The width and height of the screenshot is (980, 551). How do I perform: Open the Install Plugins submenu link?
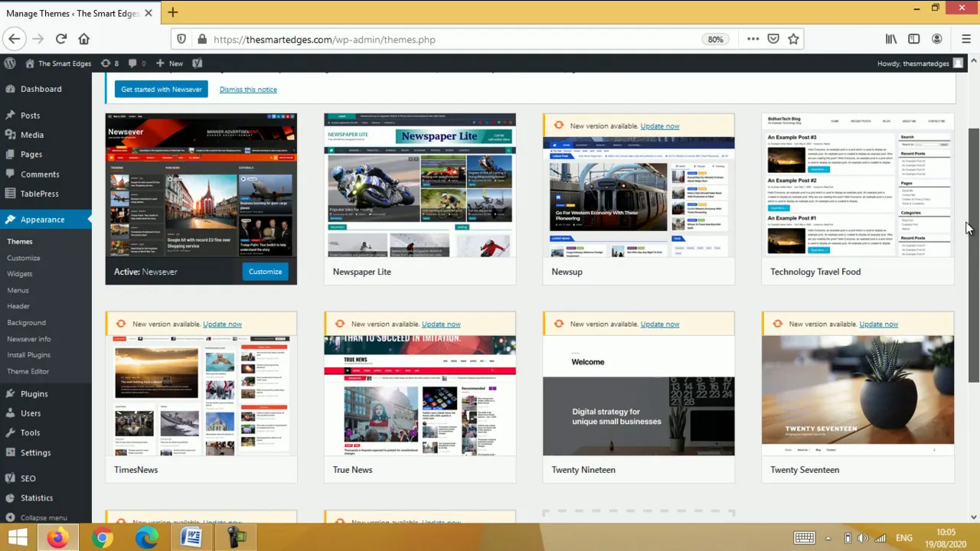29,355
